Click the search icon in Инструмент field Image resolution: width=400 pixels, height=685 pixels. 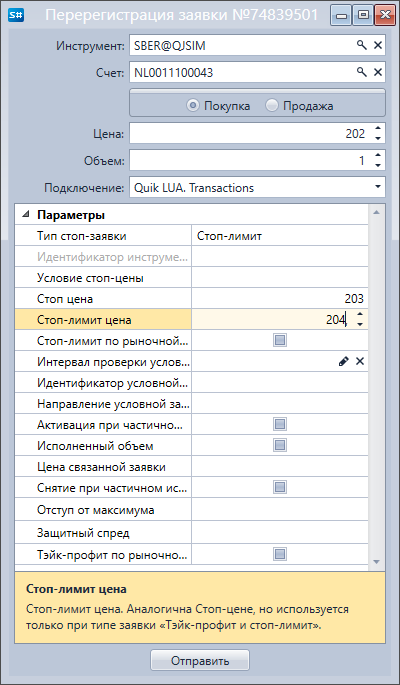(x=362, y=45)
